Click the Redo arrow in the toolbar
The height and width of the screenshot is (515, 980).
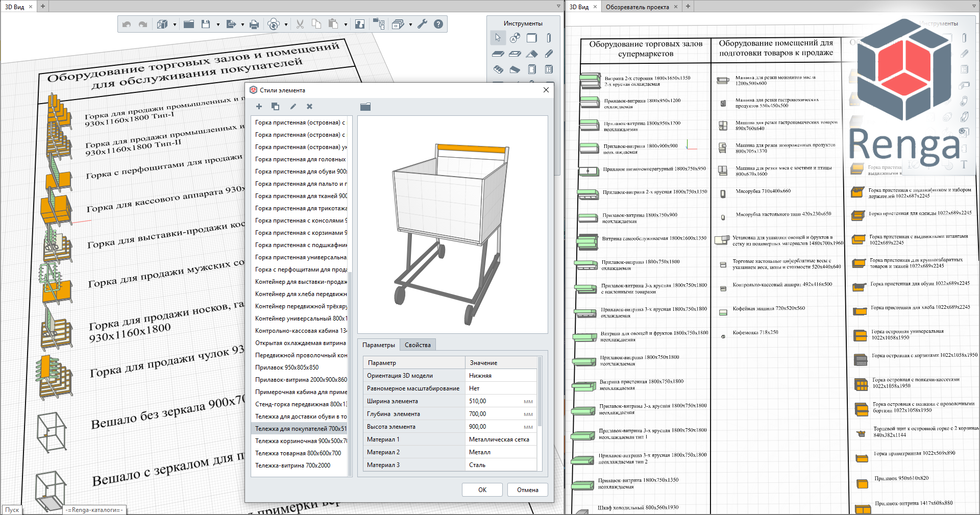tap(143, 24)
